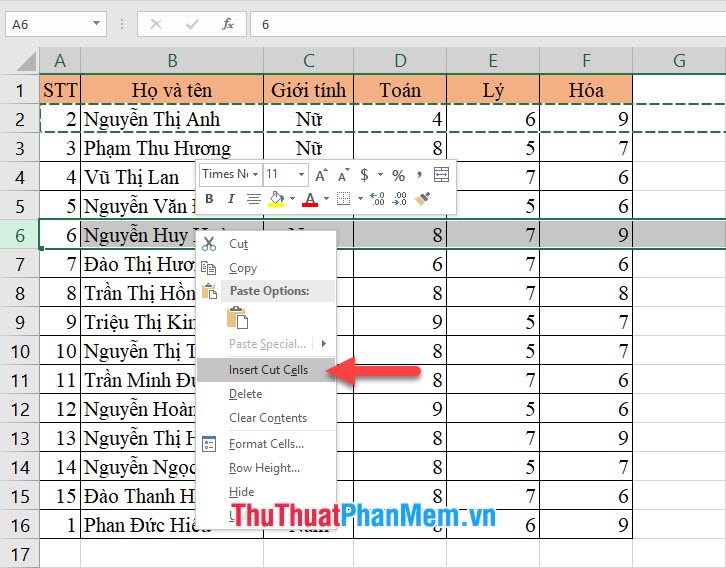
Task: Choose Copy from context menu
Action: (x=266, y=268)
